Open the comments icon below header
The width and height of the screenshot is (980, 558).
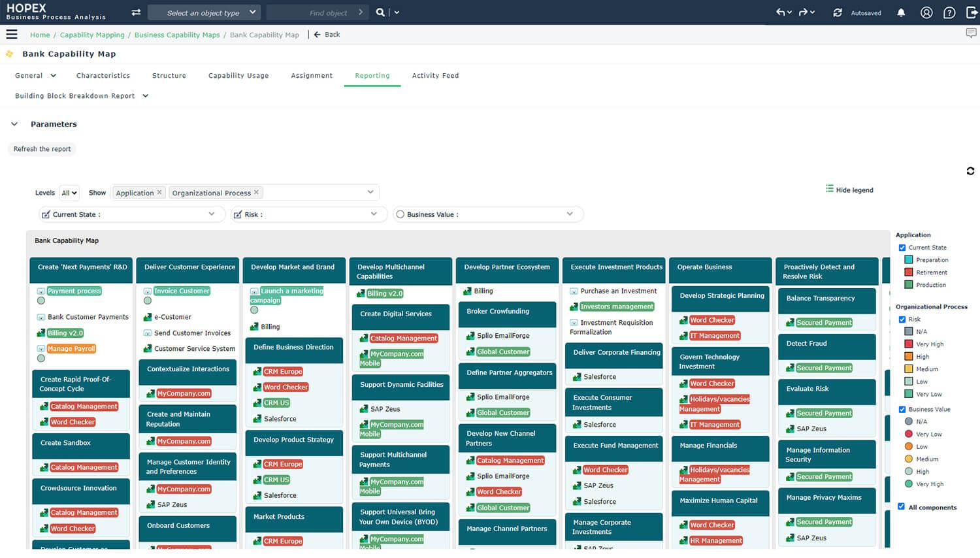971,33
